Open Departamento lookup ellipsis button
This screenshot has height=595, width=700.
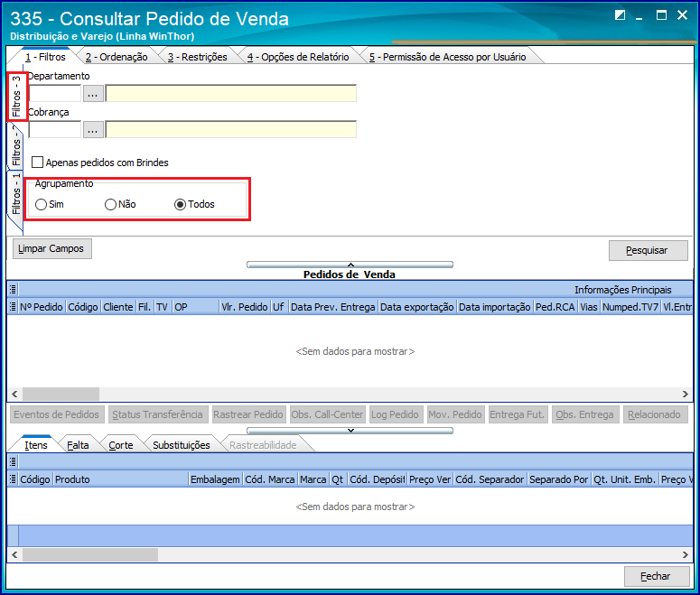tap(93, 94)
